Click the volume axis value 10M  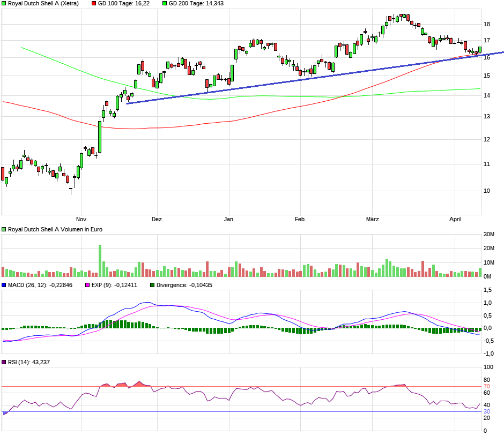(488, 262)
